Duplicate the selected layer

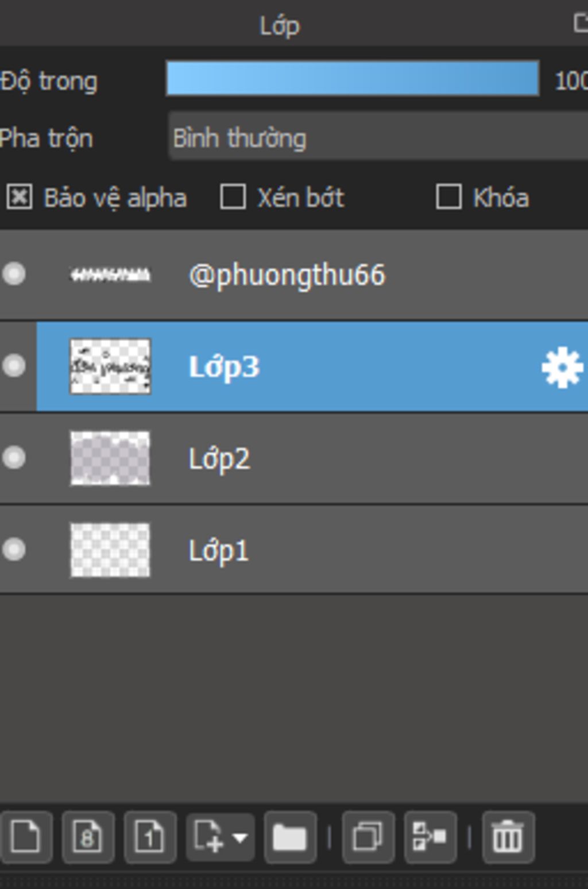pyautogui.click(x=368, y=837)
